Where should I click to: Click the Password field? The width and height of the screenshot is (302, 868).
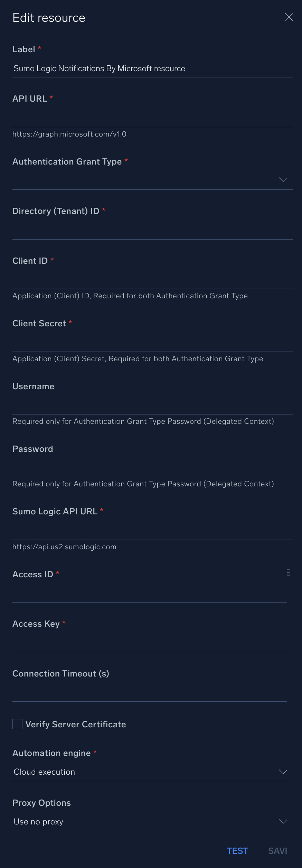pos(152,468)
